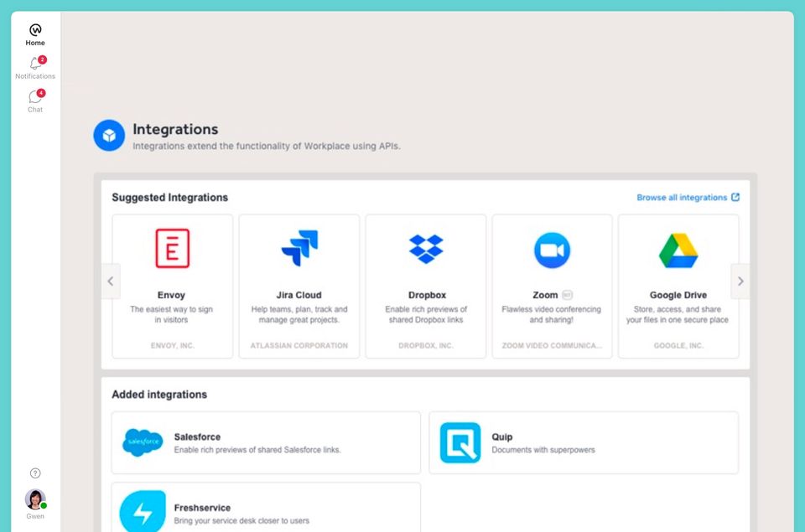Click the Envoy logo icon

(173, 248)
